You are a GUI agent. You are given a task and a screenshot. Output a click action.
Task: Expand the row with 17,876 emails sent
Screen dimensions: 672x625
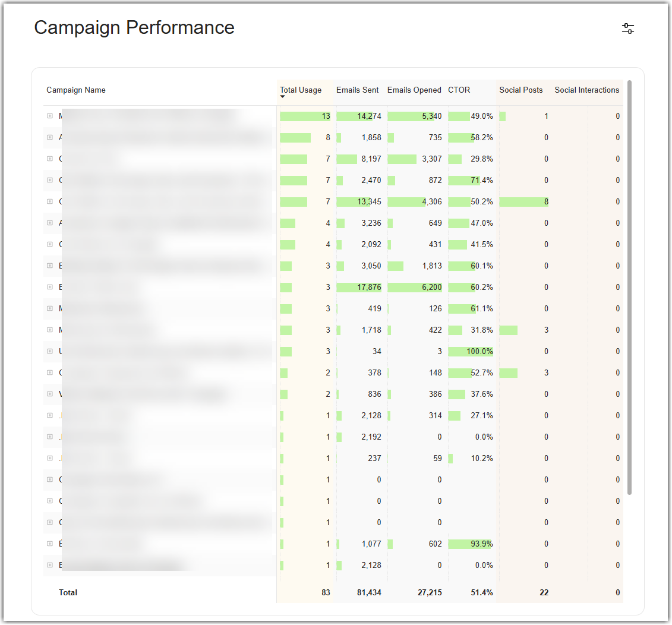point(50,287)
